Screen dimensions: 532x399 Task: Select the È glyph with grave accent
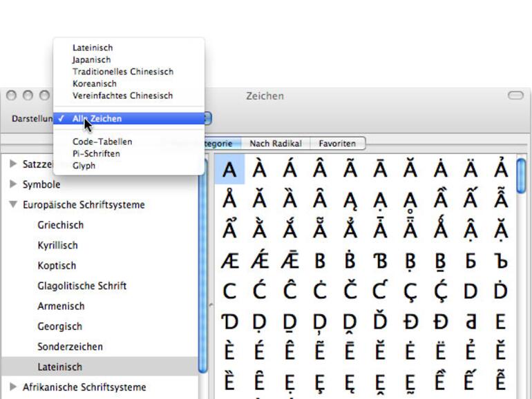tap(229, 351)
